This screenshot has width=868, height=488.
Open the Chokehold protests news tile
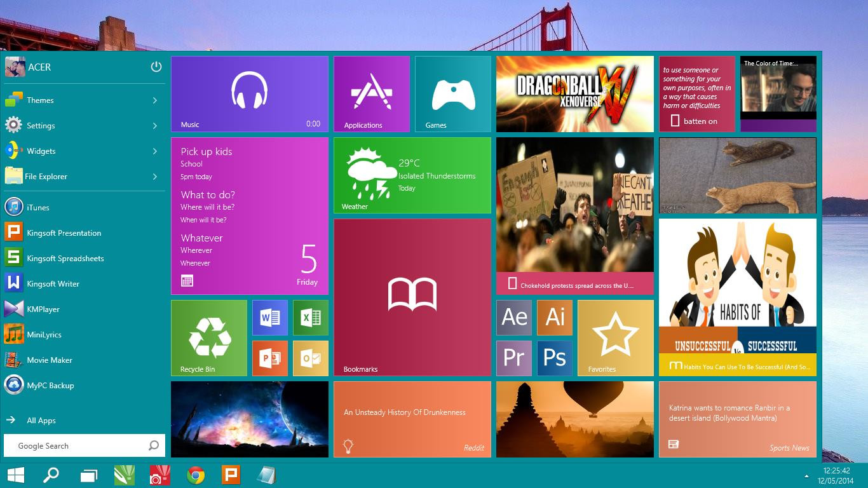tap(575, 216)
